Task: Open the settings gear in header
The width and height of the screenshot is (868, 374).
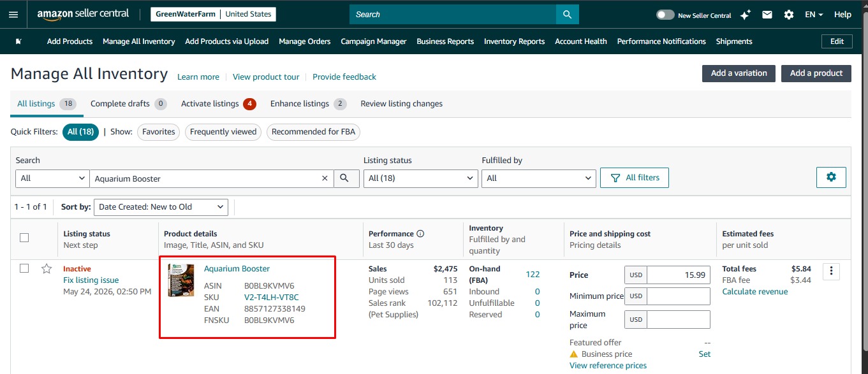Action: pyautogui.click(x=789, y=15)
